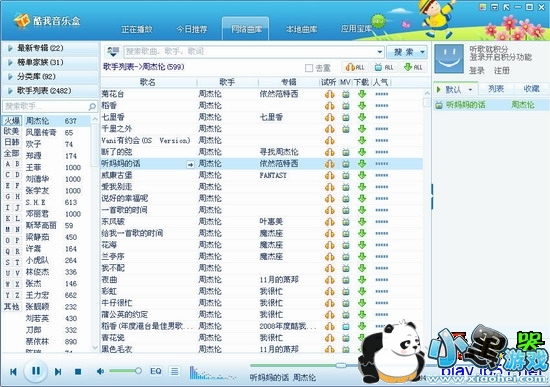
Task: Preview 千里之外 with the headphone icon
Action: tap(329, 129)
